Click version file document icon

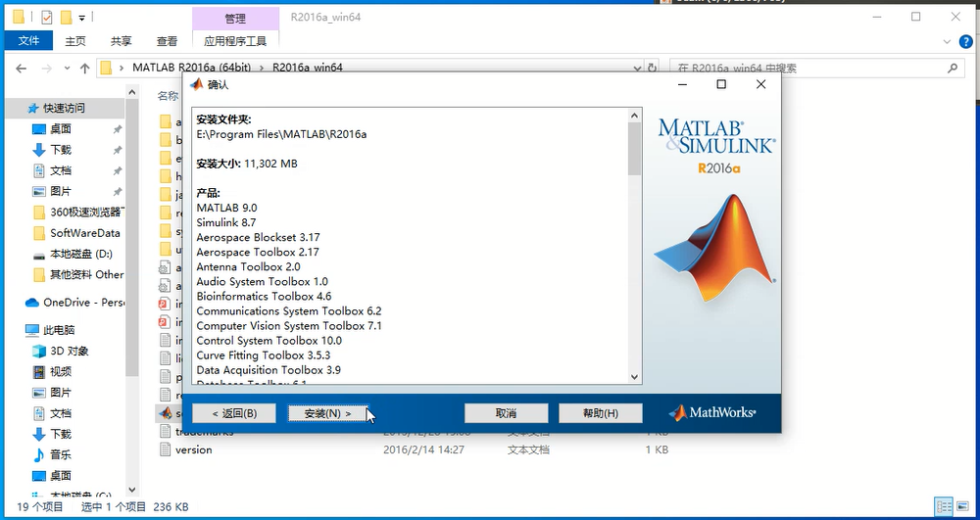[x=165, y=449]
